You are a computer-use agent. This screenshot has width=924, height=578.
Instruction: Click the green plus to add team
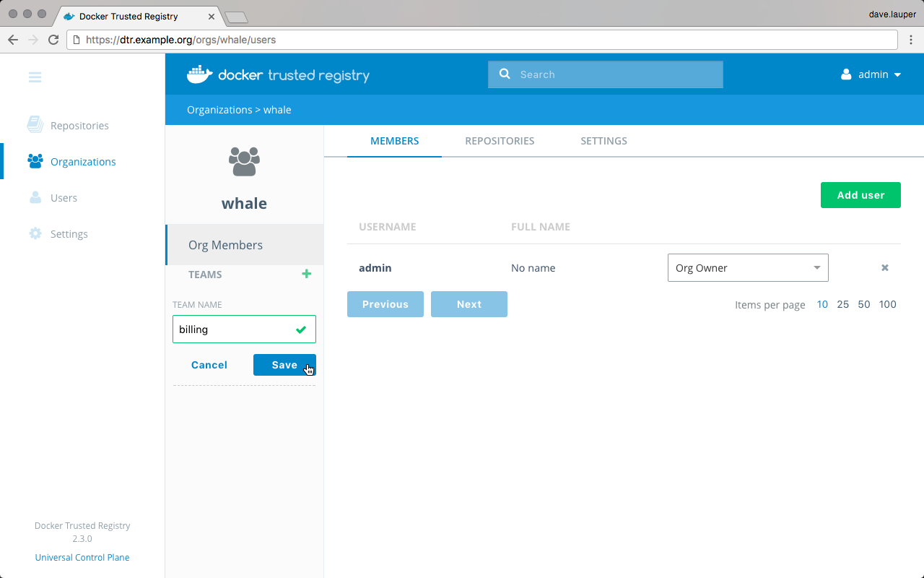[x=307, y=275]
